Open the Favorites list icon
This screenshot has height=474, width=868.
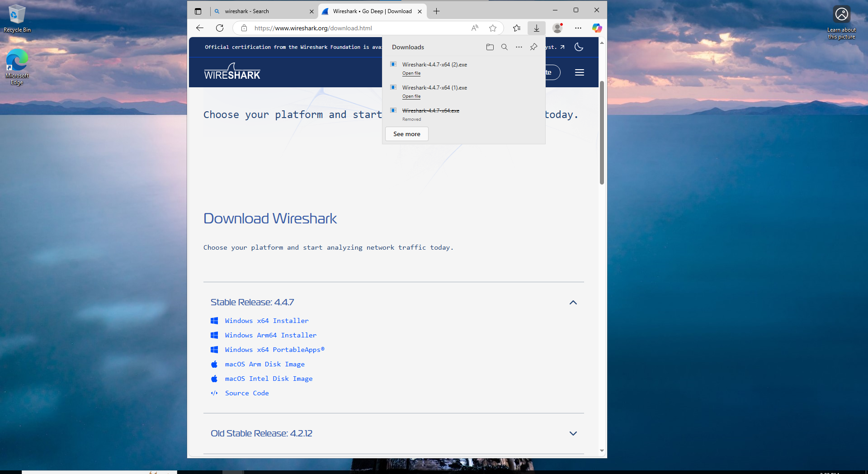[517, 28]
